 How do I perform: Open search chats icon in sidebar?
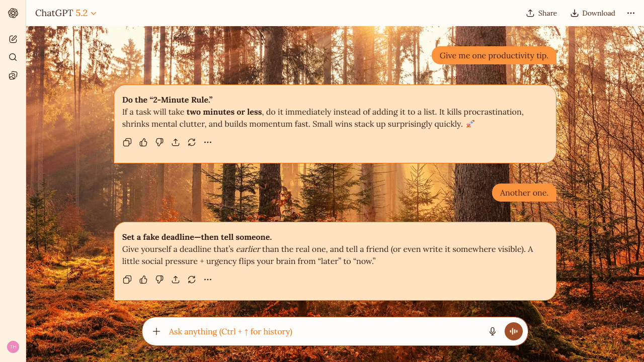coord(13,57)
